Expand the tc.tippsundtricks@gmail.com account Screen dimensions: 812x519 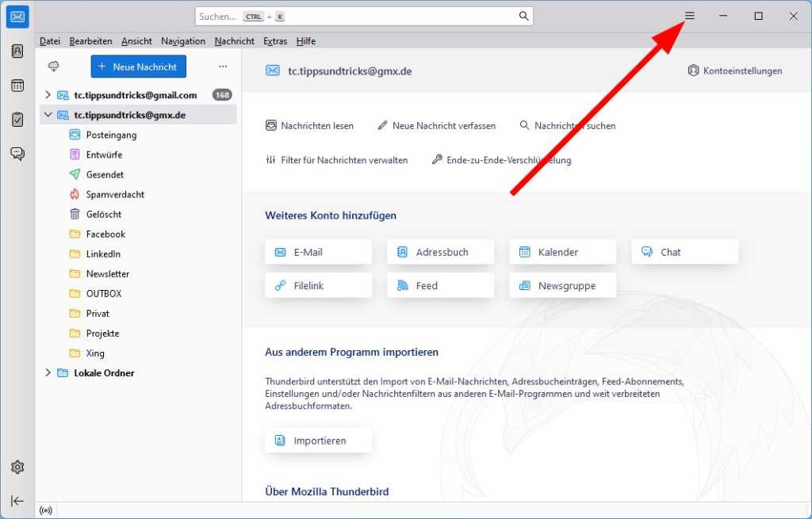click(x=48, y=95)
